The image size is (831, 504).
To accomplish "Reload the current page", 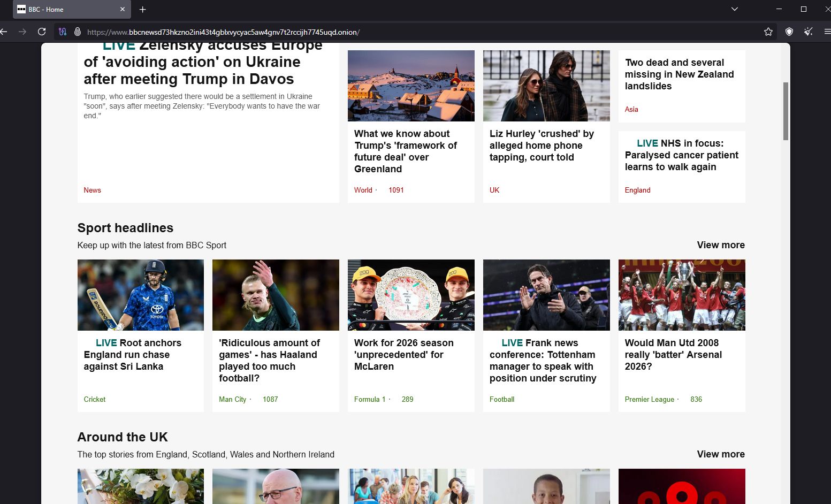I will tap(42, 32).
